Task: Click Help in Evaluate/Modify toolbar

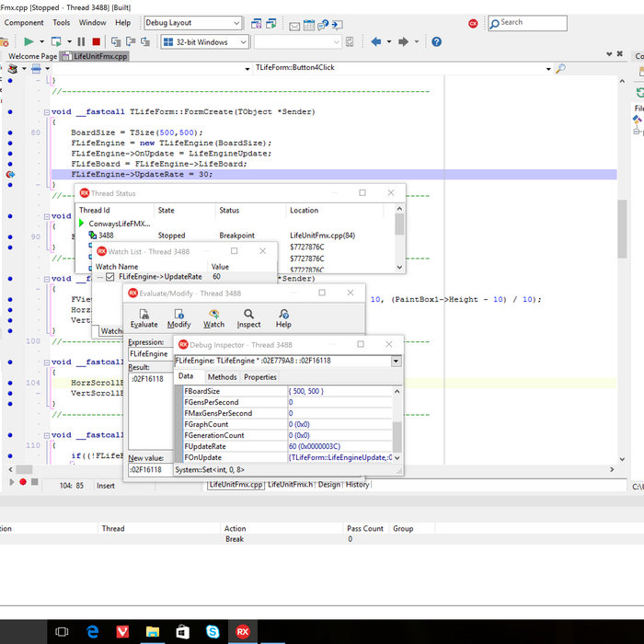Action: click(283, 318)
